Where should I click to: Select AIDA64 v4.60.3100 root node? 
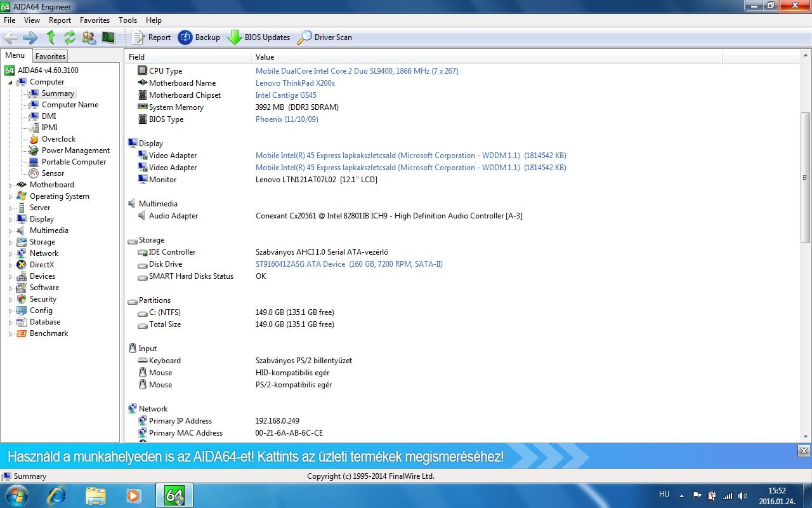click(48, 70)
